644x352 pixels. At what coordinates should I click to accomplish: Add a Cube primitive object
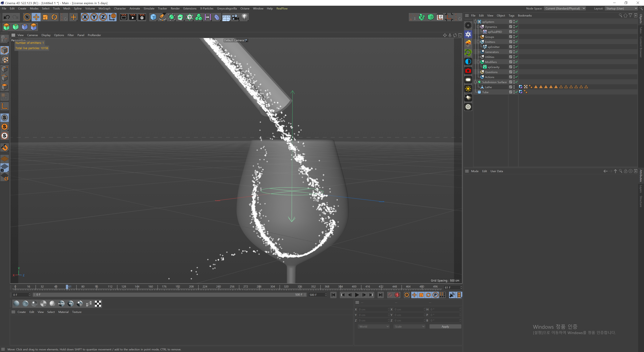153,17
